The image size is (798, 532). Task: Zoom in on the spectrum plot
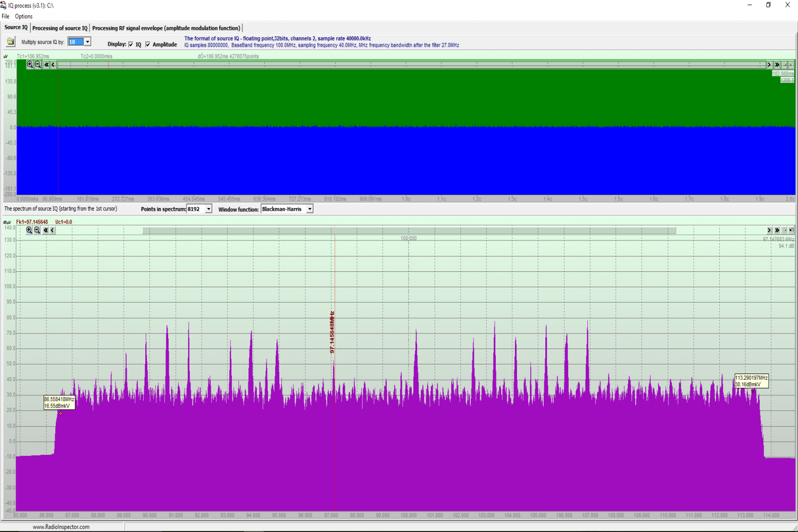pyautogui.click(x=29, y=230)
